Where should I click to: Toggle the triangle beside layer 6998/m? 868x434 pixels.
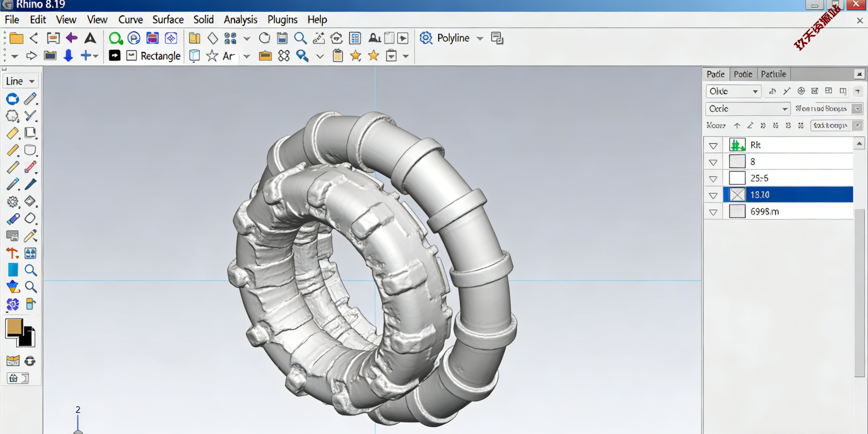713,212
